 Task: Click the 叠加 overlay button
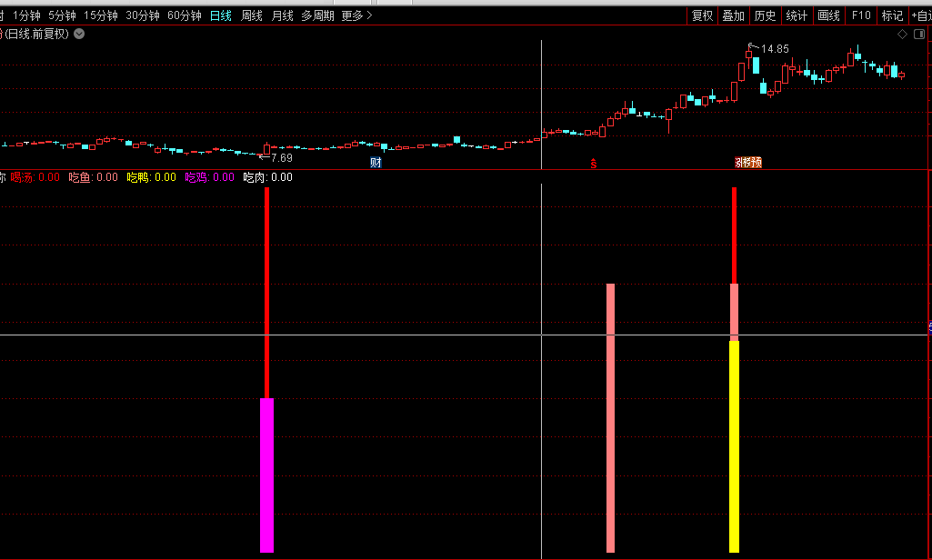point(733,15)
